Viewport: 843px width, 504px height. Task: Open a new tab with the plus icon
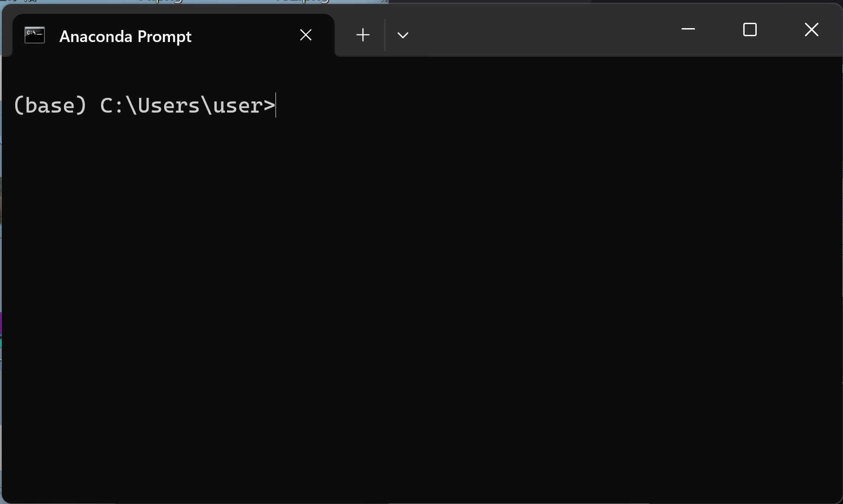tap(363, 35)
